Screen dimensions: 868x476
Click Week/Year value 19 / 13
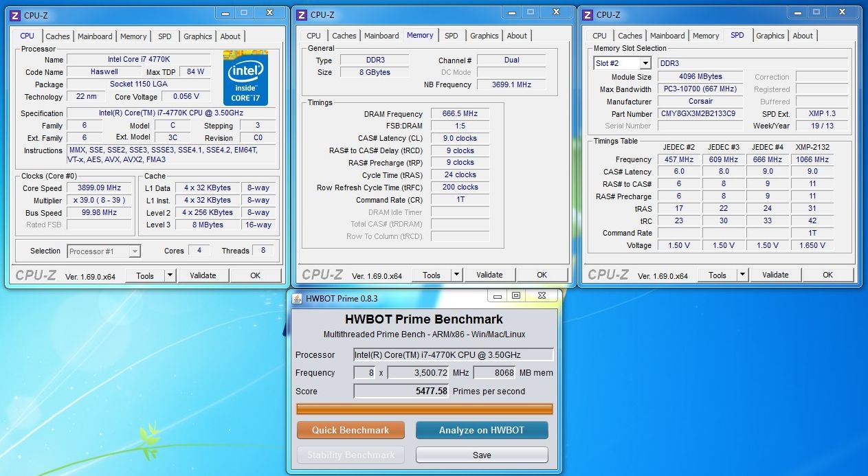click(x=821, y=126)
